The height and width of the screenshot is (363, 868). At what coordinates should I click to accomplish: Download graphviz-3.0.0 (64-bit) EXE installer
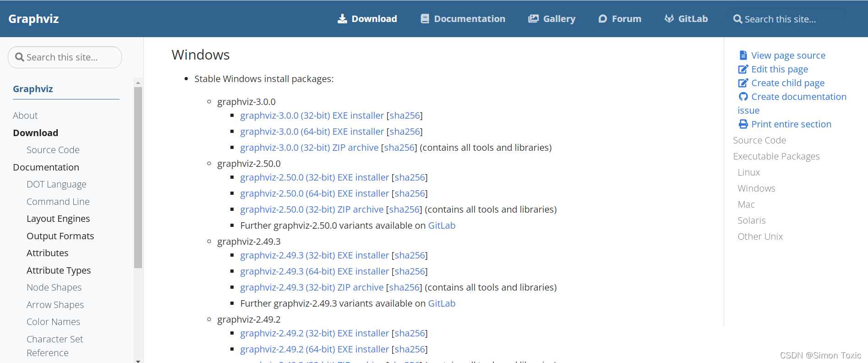click(312, 132)
